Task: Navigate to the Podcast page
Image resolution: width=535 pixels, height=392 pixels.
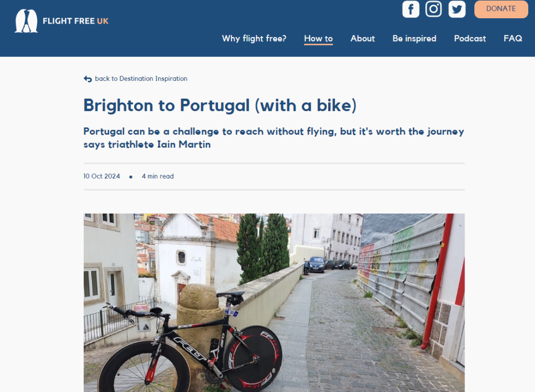Action: [x=470, y=39]
